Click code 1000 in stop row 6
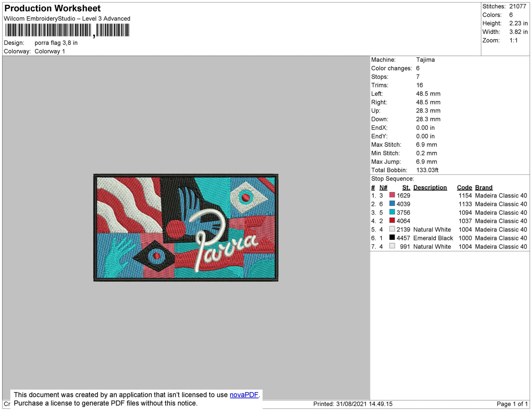Viewport: 532px width, 411px height. (x=465, y=238)
